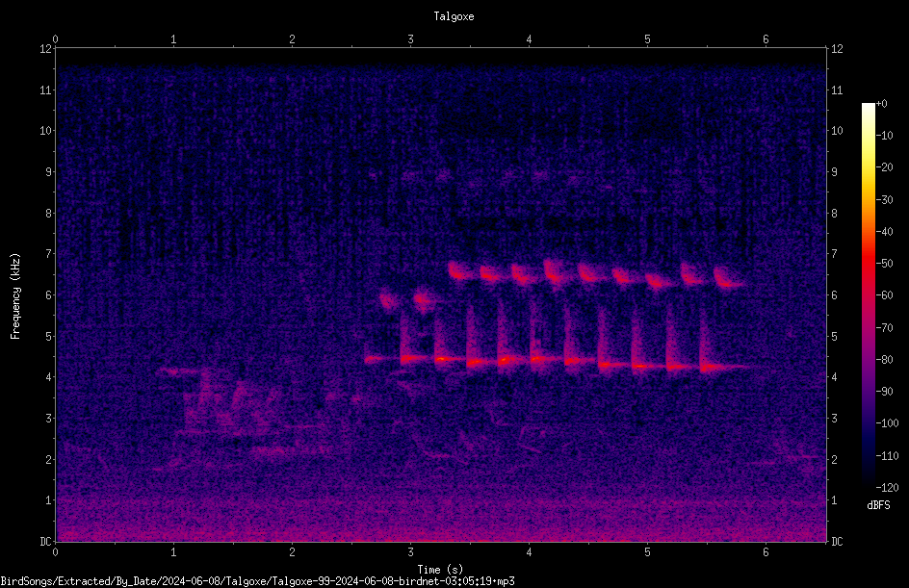909x588 pixels.
Task: Click the Frequency (kHz) axis label
Action: click(x=15, y=296)
